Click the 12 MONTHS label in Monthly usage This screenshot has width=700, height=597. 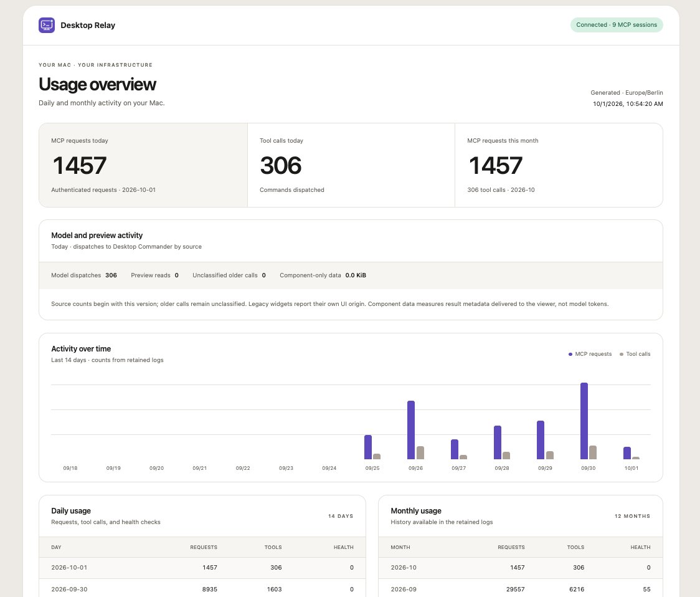(632, 516)
